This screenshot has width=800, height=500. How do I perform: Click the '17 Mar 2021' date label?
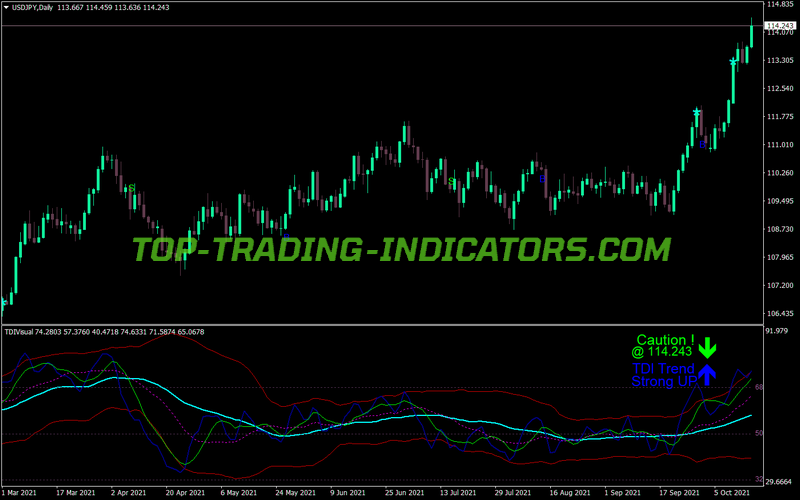[76, 493]
